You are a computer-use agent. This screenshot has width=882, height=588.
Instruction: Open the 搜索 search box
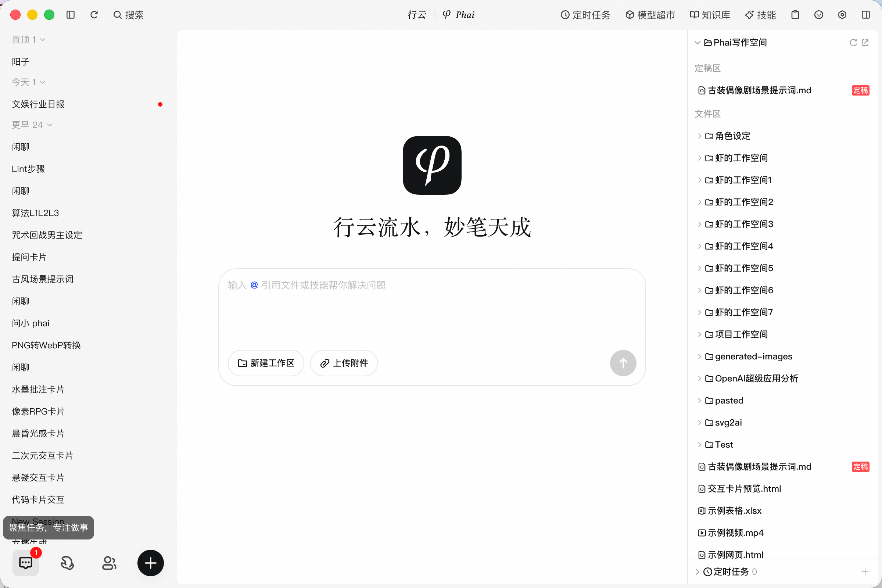coord(129,15)
